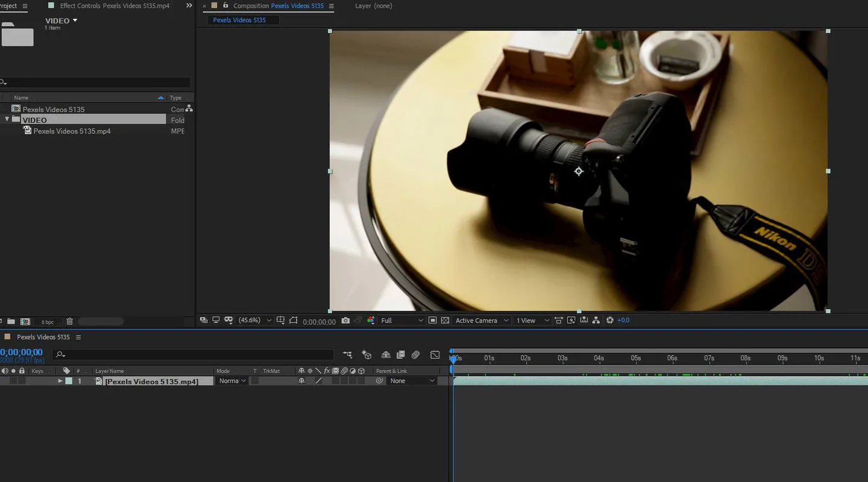Viewport: 868px width, 482px height.
Task: Open the 1 View layout dropdown
Action: click(533, 321)
